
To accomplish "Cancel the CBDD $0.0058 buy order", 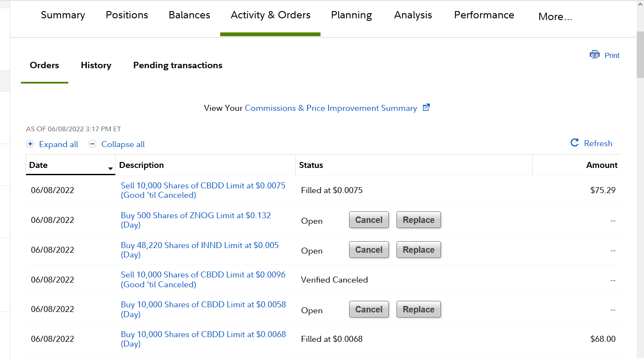I will (369, 309).
